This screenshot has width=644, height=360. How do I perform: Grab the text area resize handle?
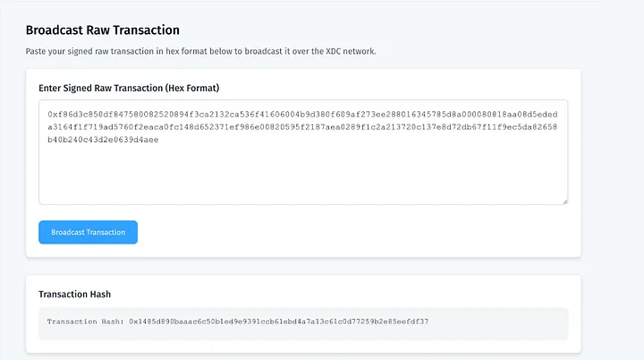point(564,201)
